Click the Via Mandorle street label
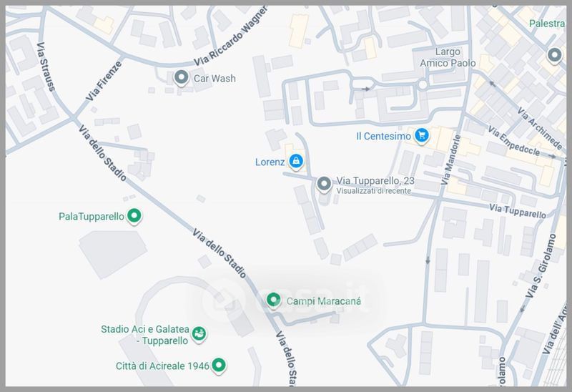 tap(450, 160)
